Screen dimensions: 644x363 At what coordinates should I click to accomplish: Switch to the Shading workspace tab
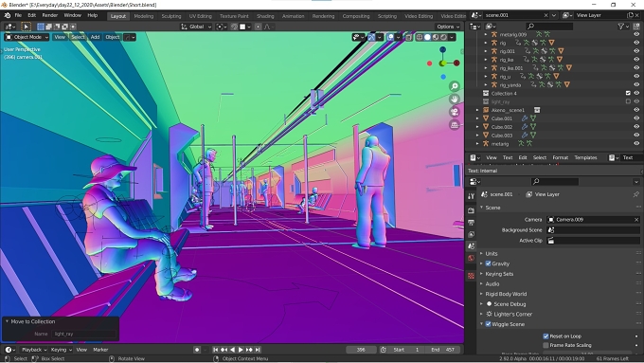click(265, 16)
